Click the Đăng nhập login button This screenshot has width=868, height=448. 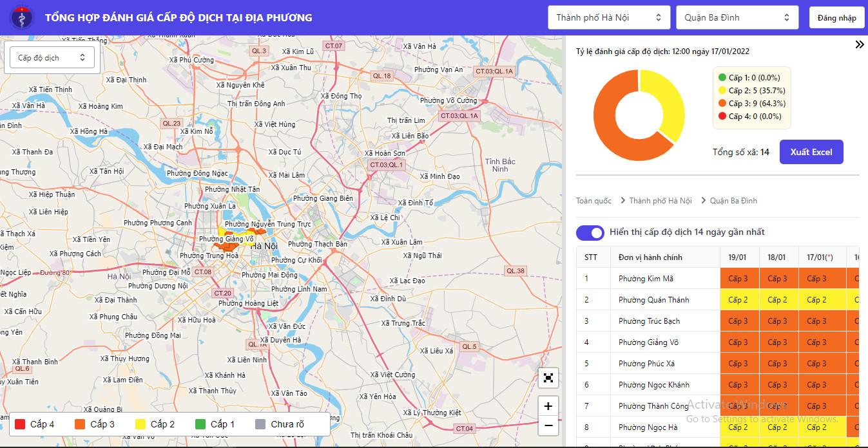836,17
